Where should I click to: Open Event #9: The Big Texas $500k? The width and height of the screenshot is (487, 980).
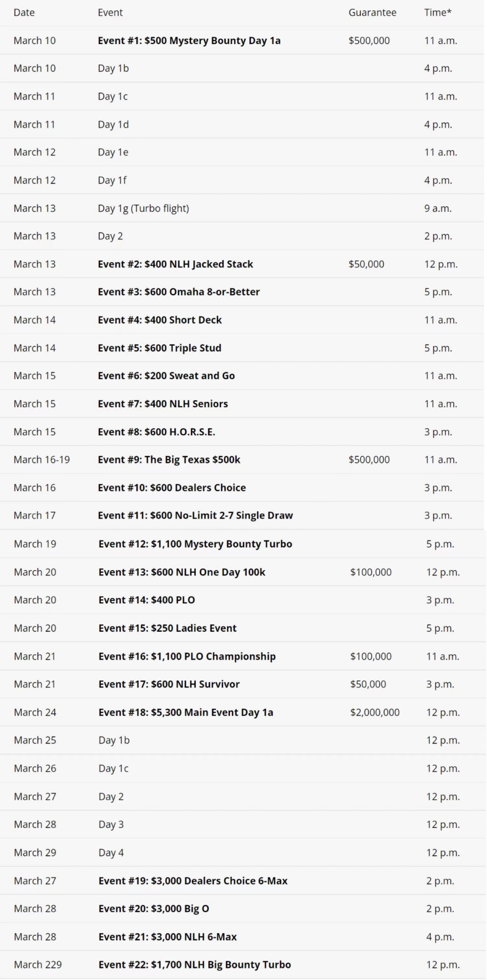tap(169, 460)
